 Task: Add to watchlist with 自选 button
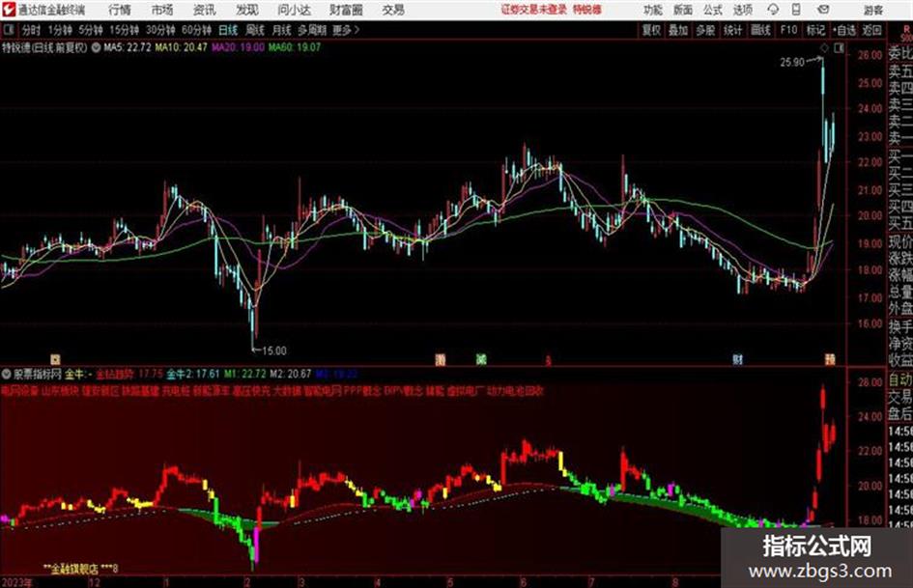click(x=844, y=30)
